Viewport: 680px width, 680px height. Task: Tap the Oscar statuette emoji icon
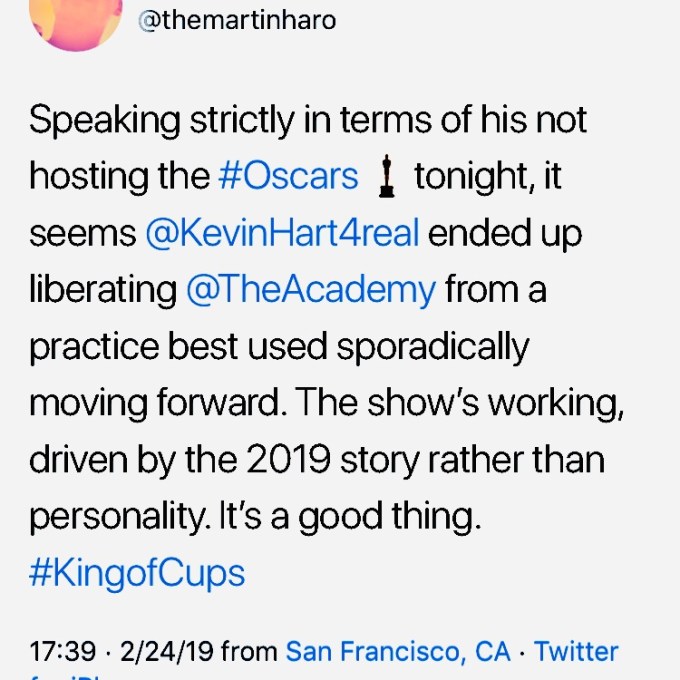[x=387, y=178]
